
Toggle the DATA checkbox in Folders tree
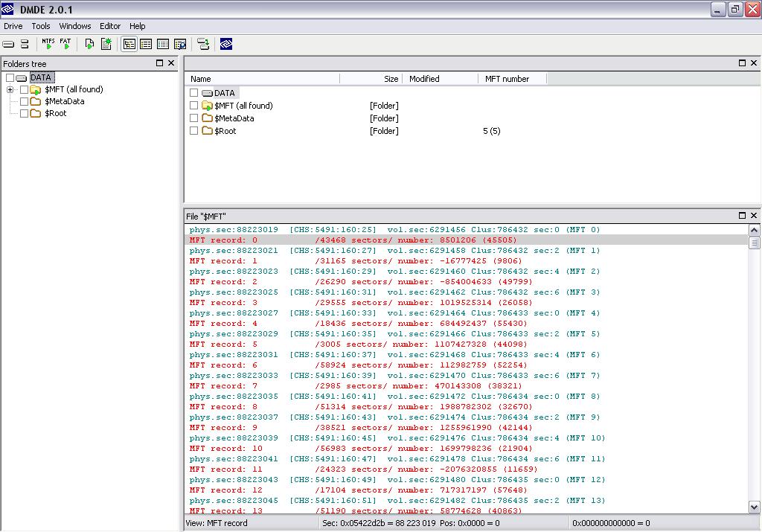coord(10,78)
